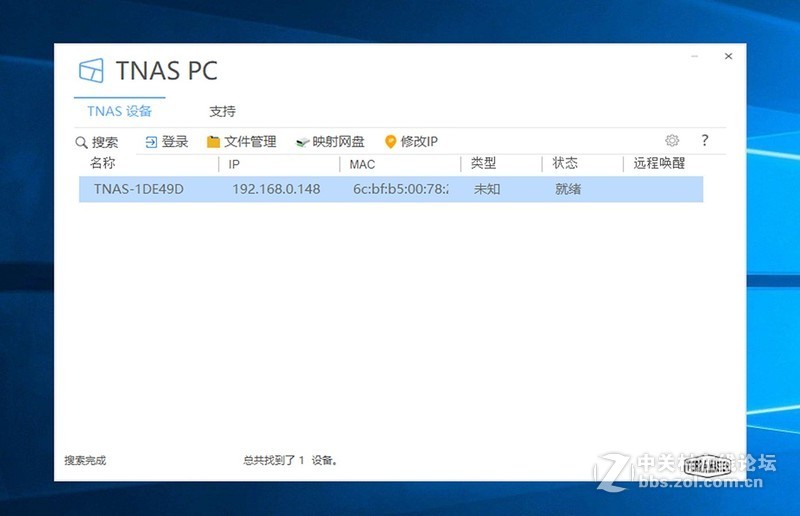Close the TNAS PC window
800x516 pixels.
[729, 56]
